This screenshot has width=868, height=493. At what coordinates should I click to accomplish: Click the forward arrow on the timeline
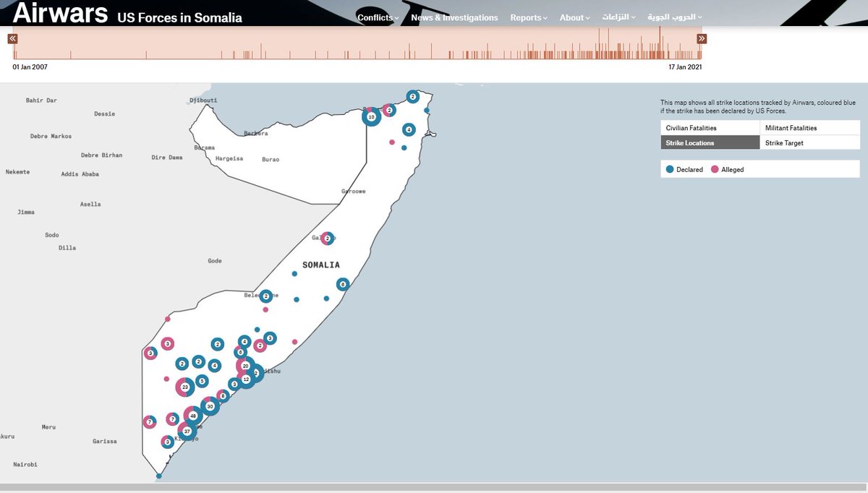click(701, 38)
